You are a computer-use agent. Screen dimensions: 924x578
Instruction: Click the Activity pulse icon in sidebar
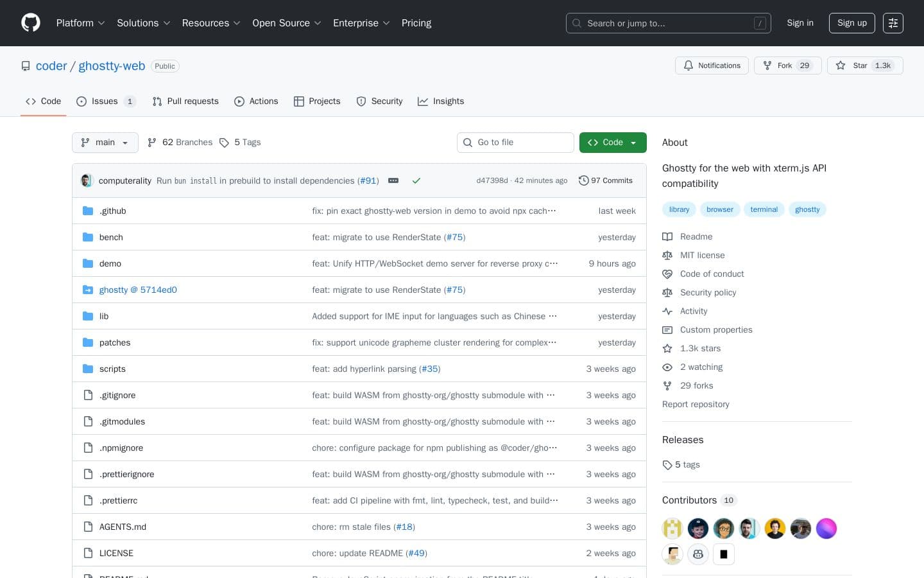pyautogui.click(x=667, y=311)
